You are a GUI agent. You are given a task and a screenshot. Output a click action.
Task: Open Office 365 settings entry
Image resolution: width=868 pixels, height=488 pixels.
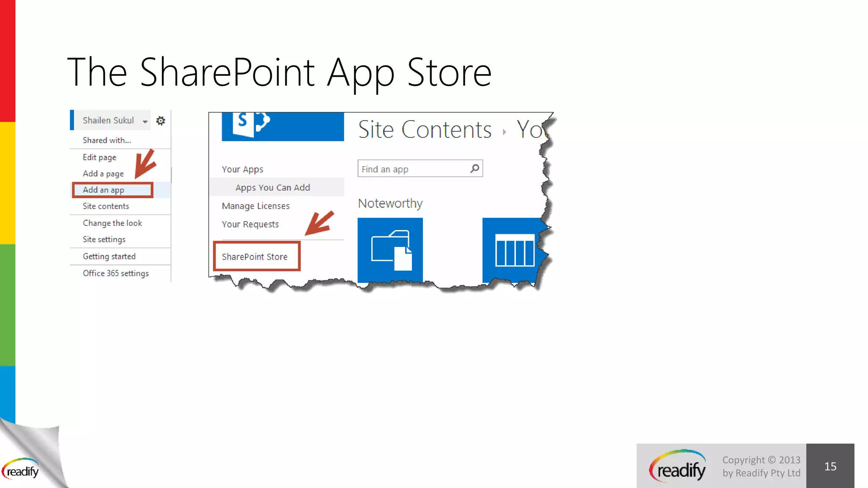coord(116,273)
